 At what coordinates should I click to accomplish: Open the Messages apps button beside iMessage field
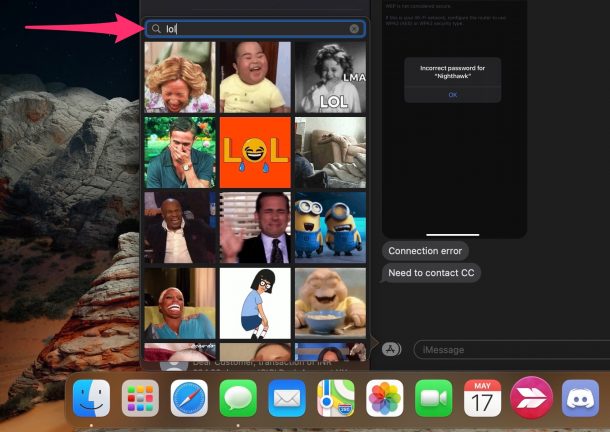coord(393,349)
